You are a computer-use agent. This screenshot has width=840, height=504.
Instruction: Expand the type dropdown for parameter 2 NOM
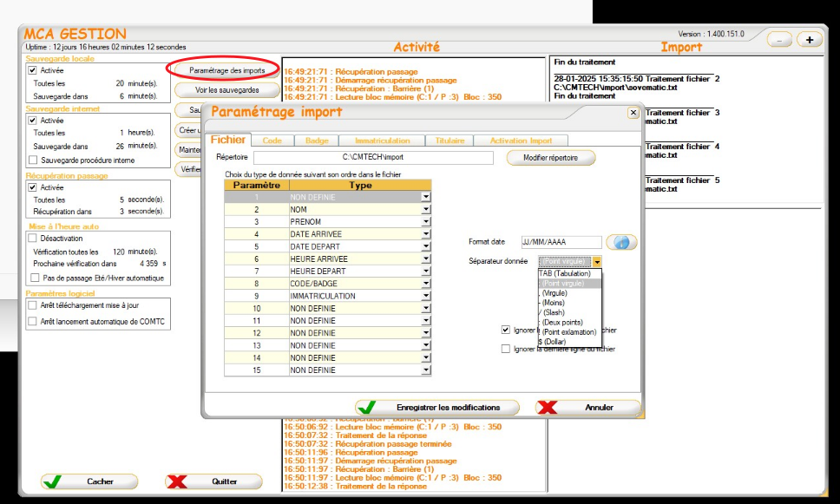(425, 209)
